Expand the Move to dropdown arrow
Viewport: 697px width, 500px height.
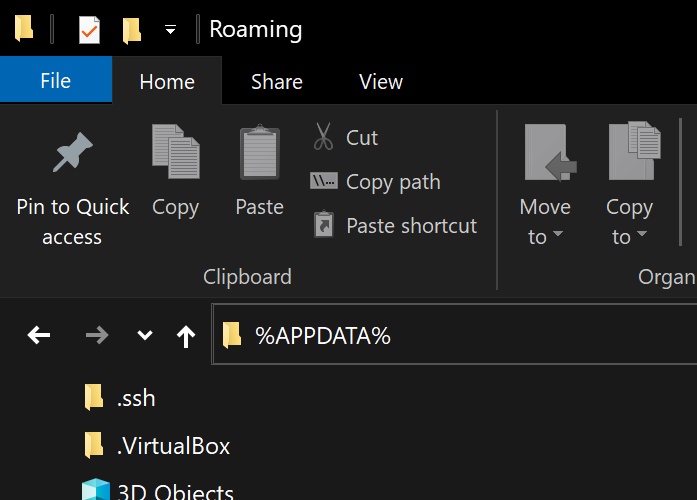tap(557, 237)
